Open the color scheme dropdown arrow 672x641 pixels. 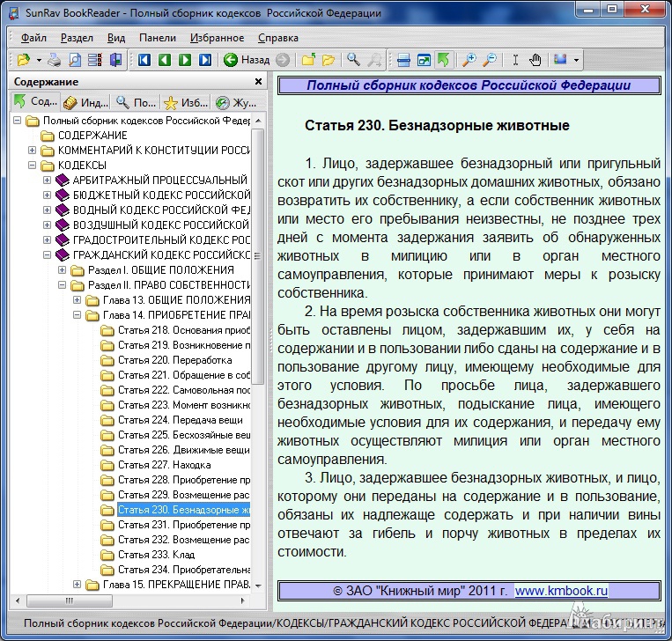[576, 61]
